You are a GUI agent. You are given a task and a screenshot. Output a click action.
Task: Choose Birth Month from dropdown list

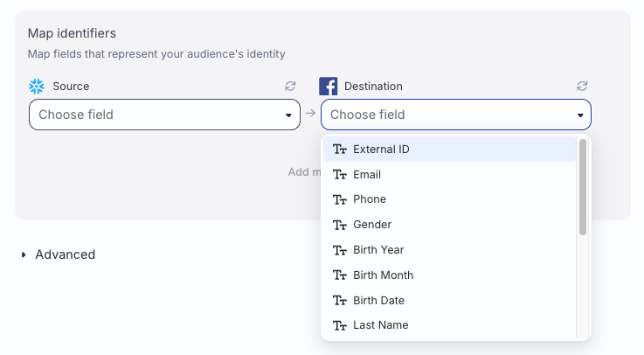(383, 275)
